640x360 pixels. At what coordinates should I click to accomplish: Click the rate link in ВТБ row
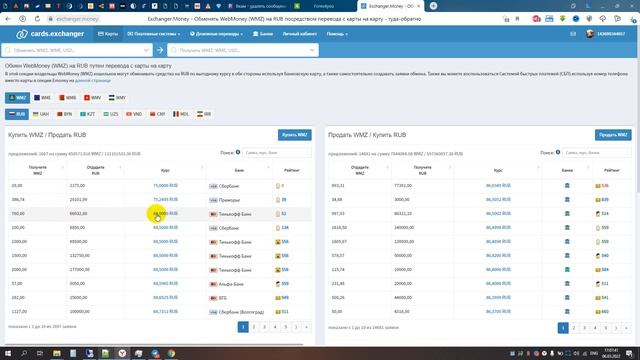point(165,298)
